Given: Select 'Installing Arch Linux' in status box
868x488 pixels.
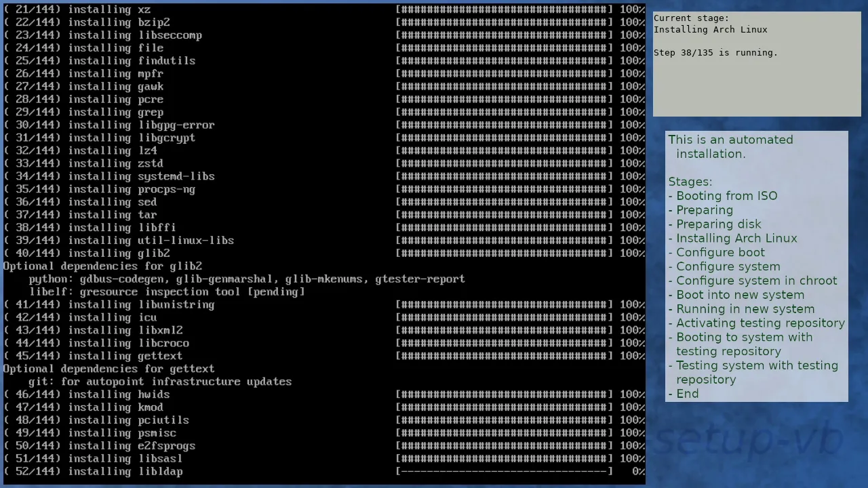Looking at the screenshot, I should click(x=711, y=30).
